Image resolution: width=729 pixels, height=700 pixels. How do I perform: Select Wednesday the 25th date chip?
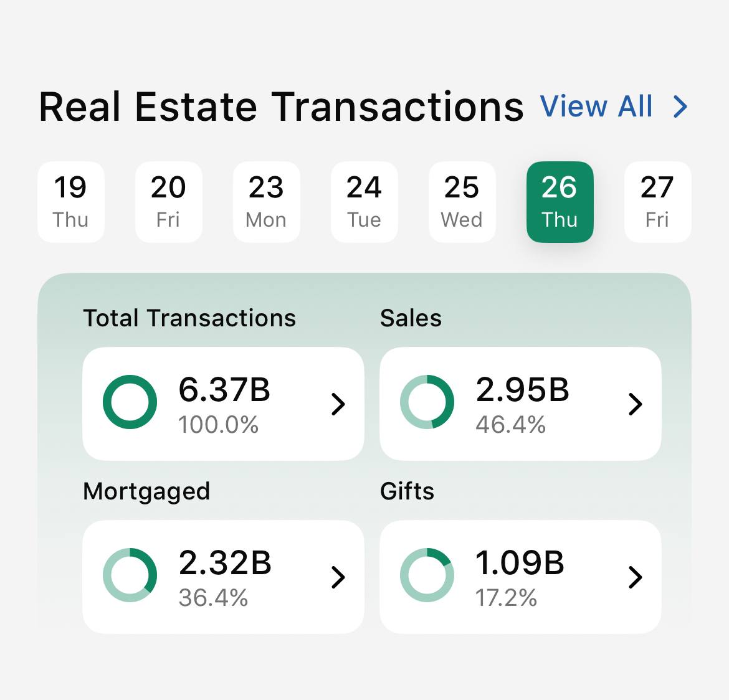click(462, 201)
